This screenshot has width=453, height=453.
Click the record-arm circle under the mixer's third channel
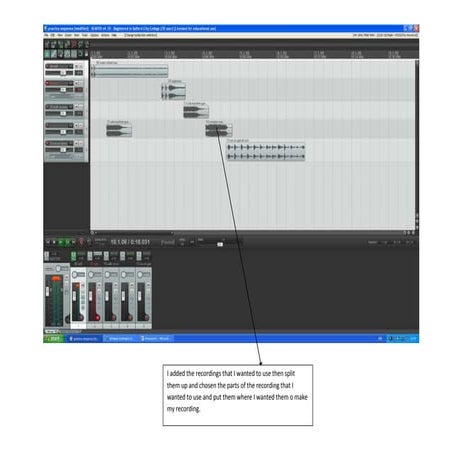pyautogui.click(x=114, y=317)
